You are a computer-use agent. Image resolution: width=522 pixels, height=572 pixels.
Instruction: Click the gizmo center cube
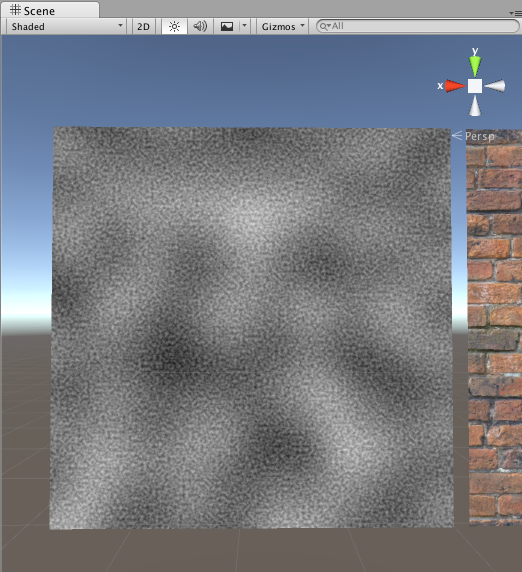pos(475,86)
